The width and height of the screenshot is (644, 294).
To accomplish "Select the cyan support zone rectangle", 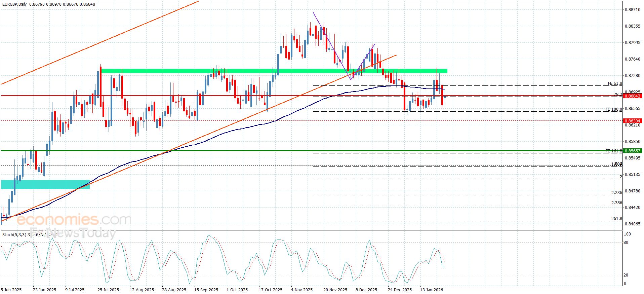I will [x=45, y=184].
